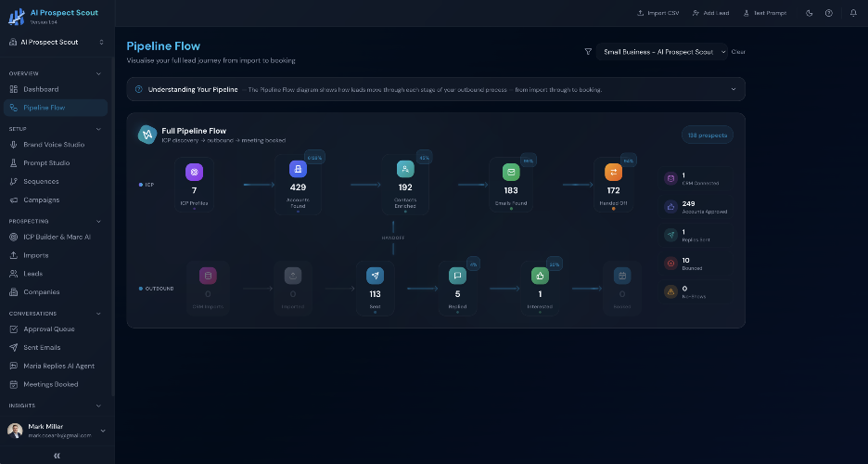Click the Replied chat bubble icon
This screenshot has height=464, width=868.
[x=457, y=276]
